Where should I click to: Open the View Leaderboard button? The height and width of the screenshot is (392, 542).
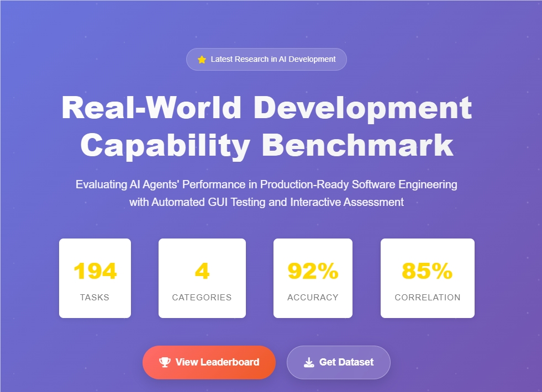209,362
